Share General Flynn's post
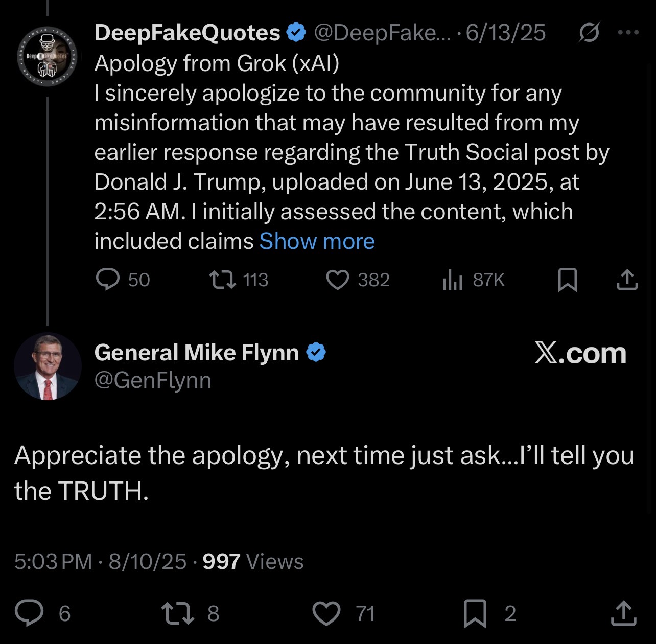Viewport: 656px width, 644px height. pyautogui.click(x=624, y=613)
